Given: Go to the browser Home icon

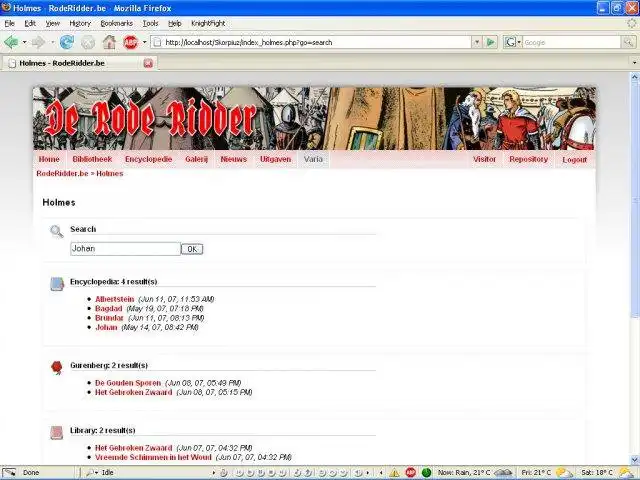Looking at the screenshot, I should 109,42.
